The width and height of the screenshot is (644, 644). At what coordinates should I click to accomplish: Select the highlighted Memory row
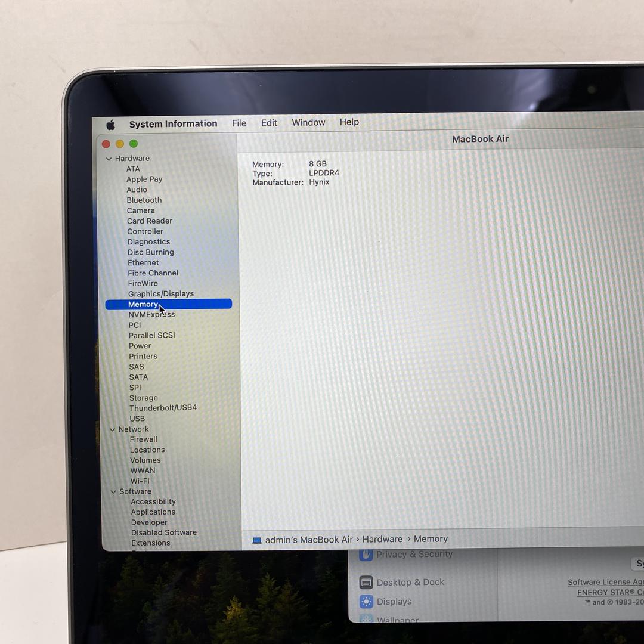tap(168, 304)
